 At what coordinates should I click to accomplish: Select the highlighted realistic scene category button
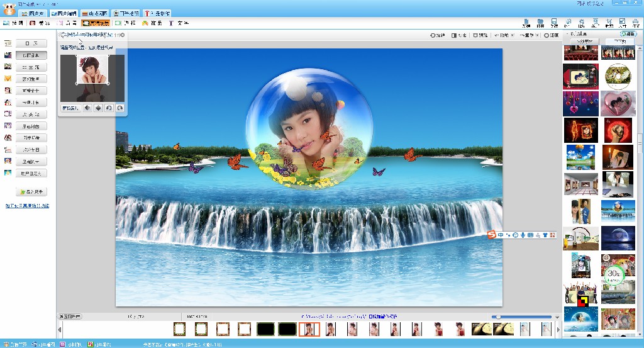pos(31,55)
